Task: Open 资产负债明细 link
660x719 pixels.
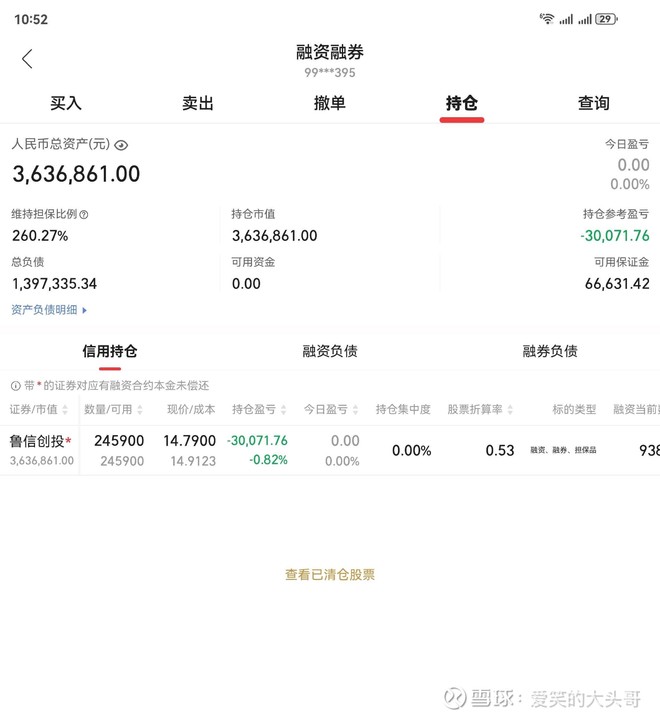Action: pos(49,310)
